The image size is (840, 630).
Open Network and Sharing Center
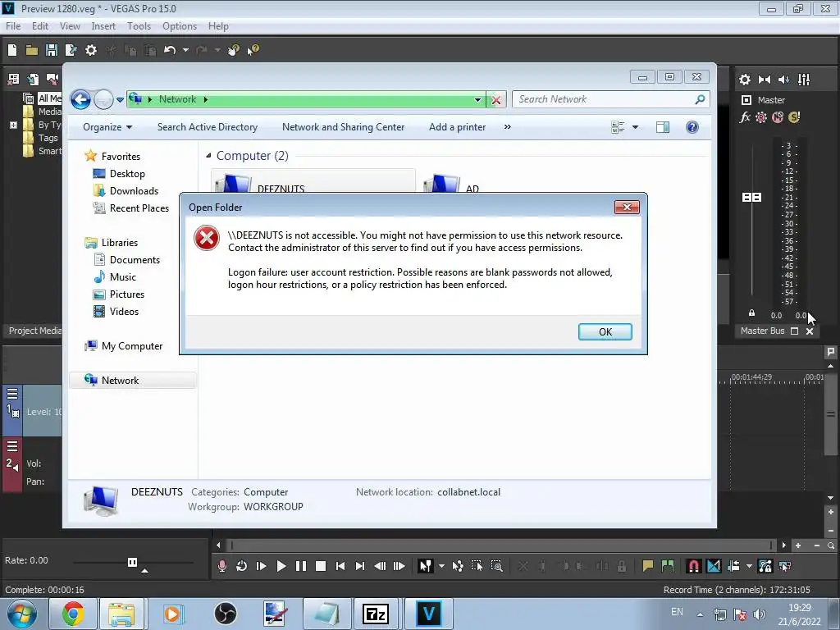tap(344, 127)
